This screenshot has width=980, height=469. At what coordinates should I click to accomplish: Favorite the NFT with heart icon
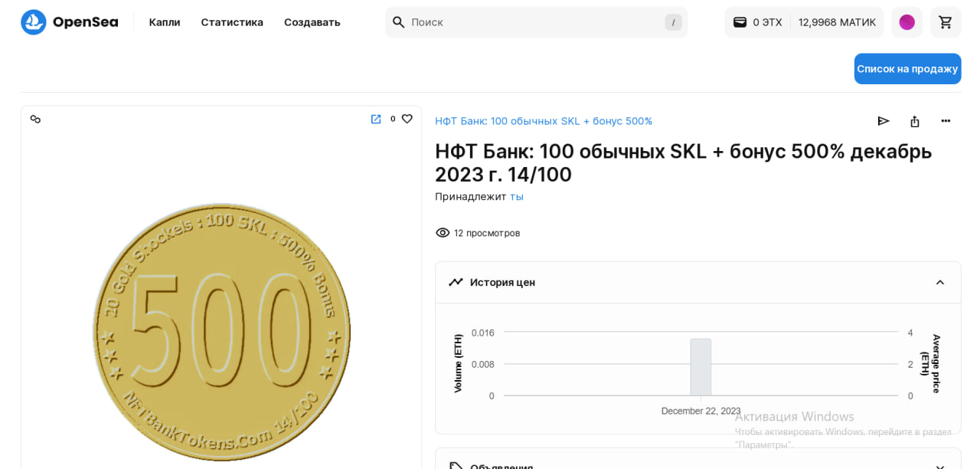click(x=407, y=119)
